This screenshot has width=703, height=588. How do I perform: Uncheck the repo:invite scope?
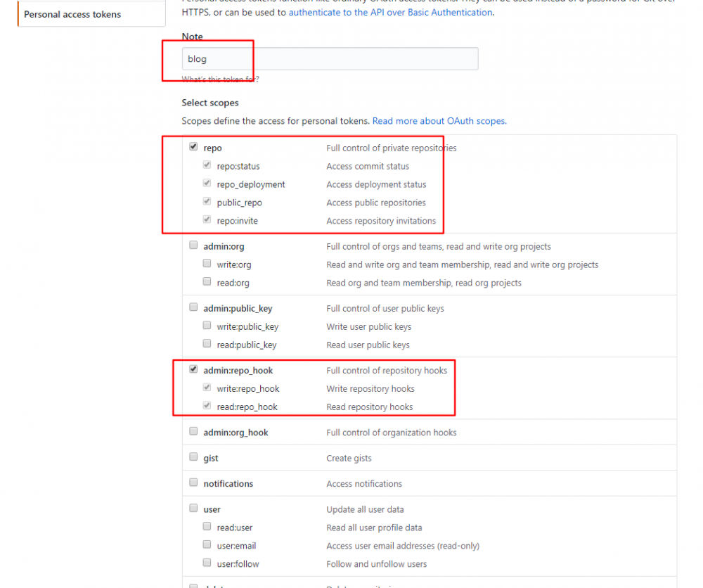pyautogui.click(x=207, y=220)
